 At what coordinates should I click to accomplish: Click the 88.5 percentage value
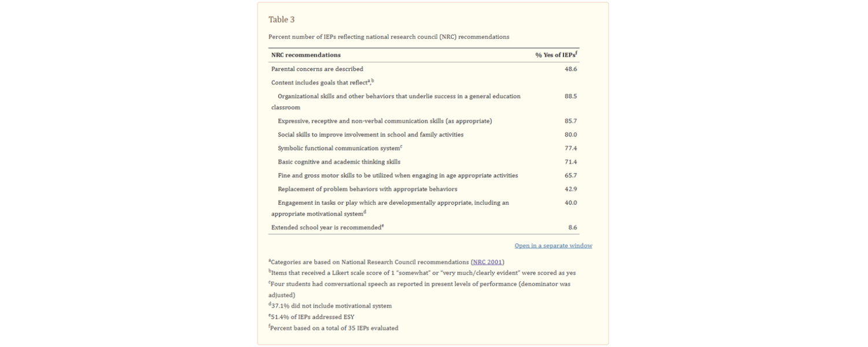pos(571,96)
